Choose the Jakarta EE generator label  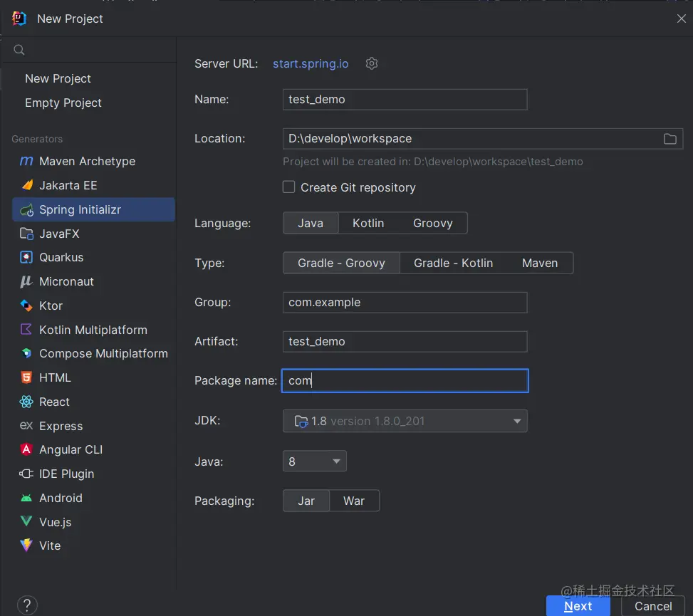point(68,185)
